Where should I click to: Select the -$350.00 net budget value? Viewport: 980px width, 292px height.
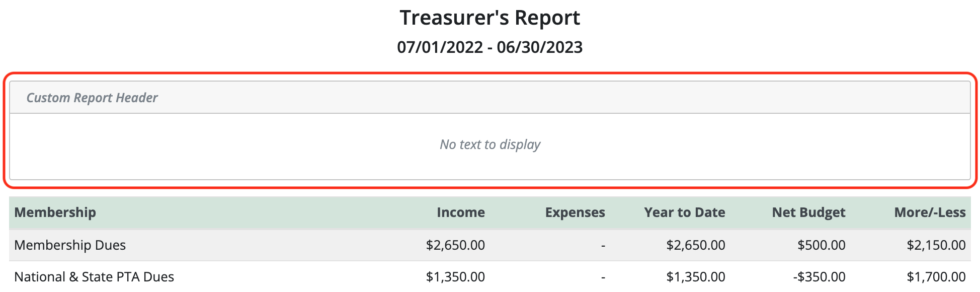[819, 277]
